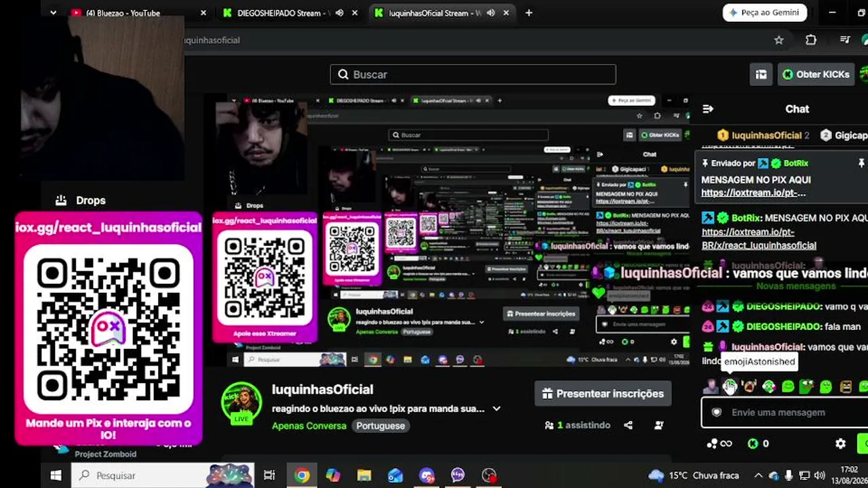Viewport: 868px width, 488px height.
Task: Open the luquinhasOficial leaderboard entry in chat header
Action: [x=763, y=136]
